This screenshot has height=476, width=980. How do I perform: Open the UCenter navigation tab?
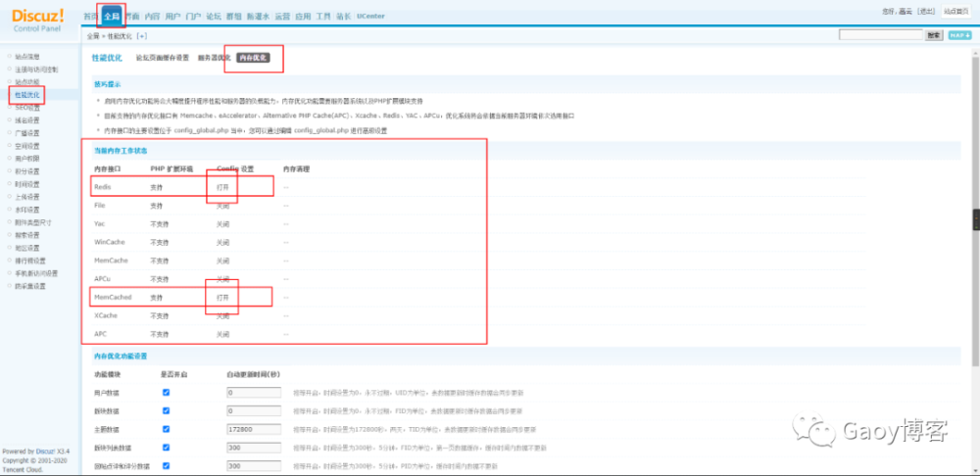(x=370, y=17)
